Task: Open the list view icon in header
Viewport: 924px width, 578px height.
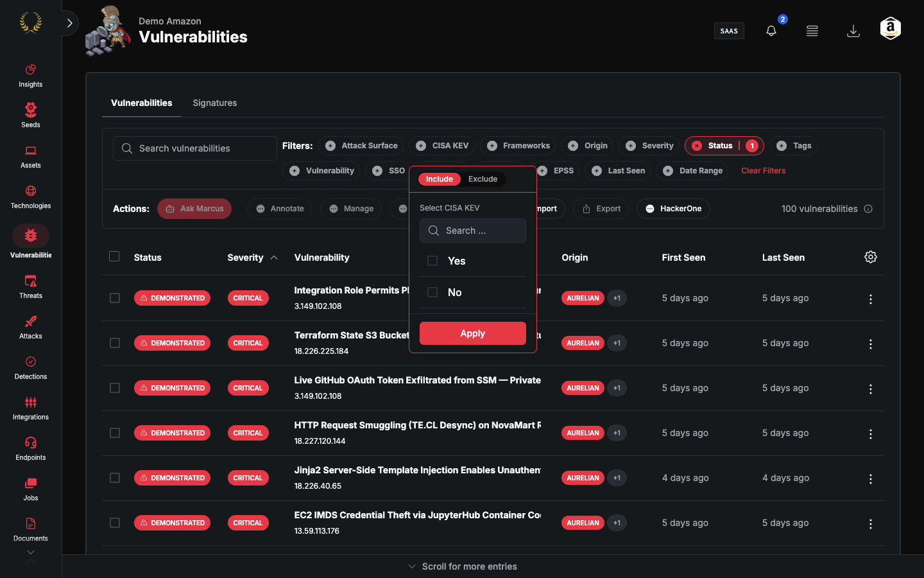Action: coord(812,31)
